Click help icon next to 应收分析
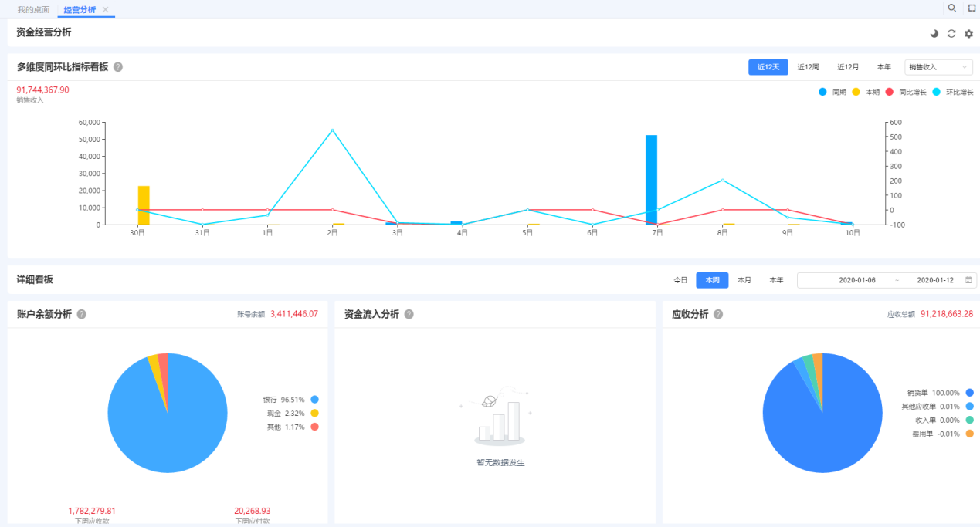This screenshot has height=527, width=980. 718,314
